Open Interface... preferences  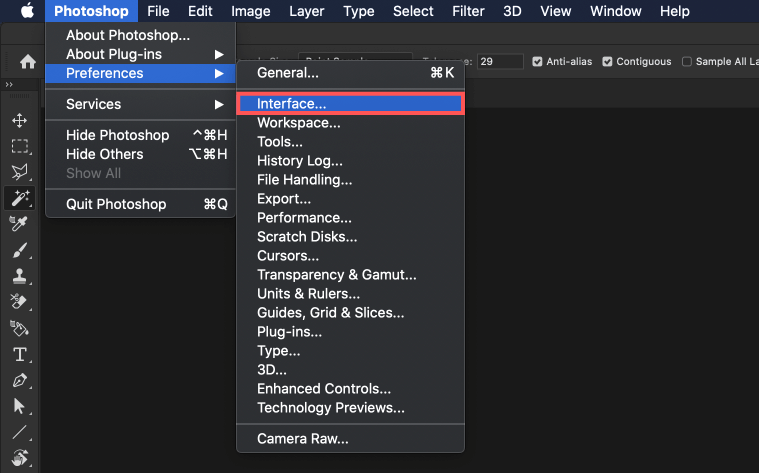pos(350,104)
